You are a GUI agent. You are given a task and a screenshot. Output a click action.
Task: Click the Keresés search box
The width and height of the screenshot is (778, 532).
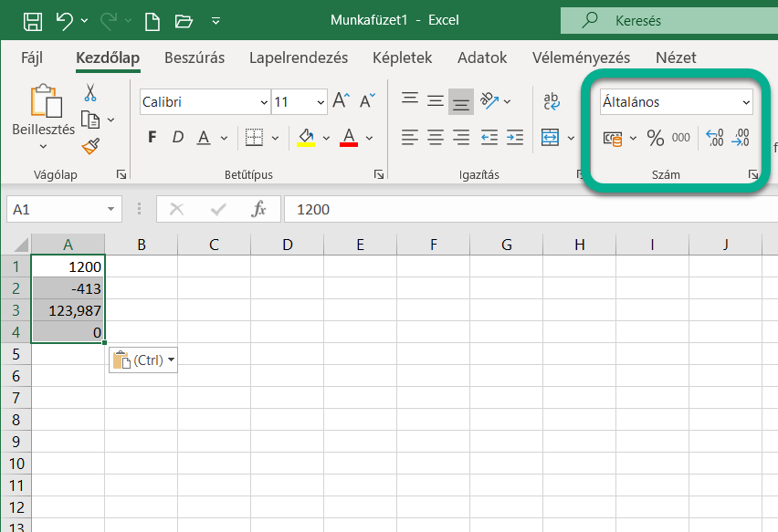click(667, 20)
